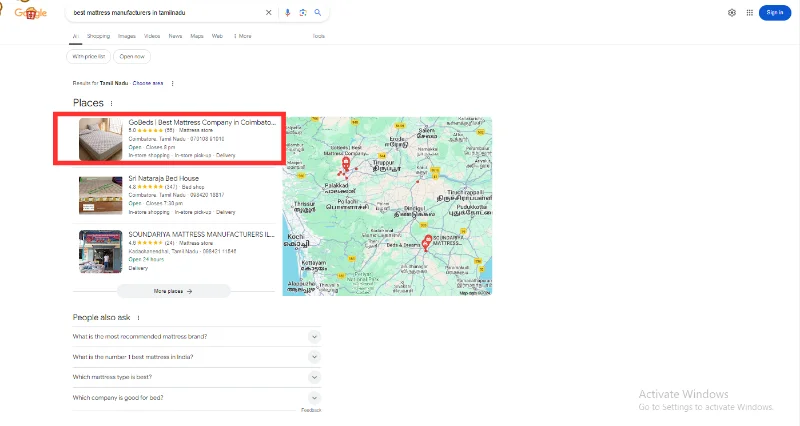This screenshot has height=426, width=800.
Task: Open the GoBeds mattress photo thumbnail
Action: (101, 139)
